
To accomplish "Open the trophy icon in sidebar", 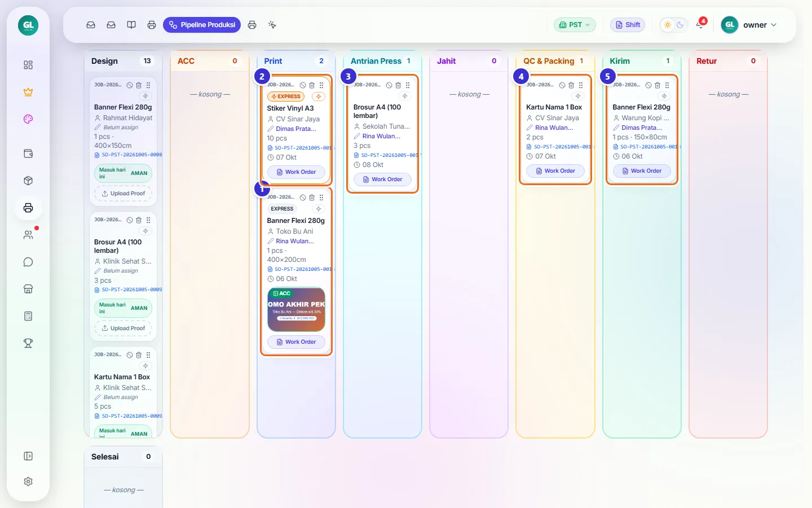I will (x=28, y=343).
